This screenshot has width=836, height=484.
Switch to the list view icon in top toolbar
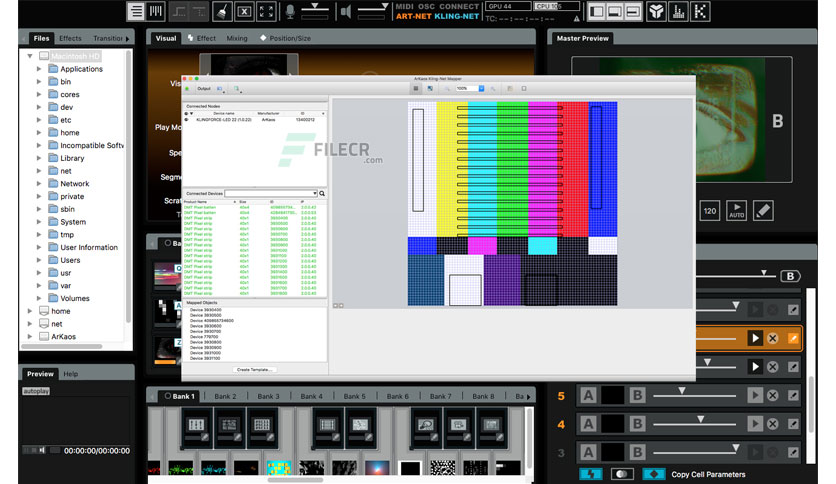click(x=136, y=11)
